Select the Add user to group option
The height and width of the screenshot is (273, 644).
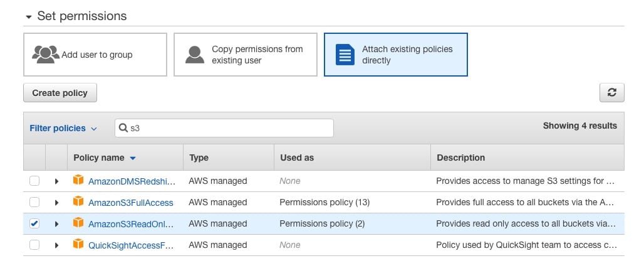pyautogui.click(x=95, y=55)
